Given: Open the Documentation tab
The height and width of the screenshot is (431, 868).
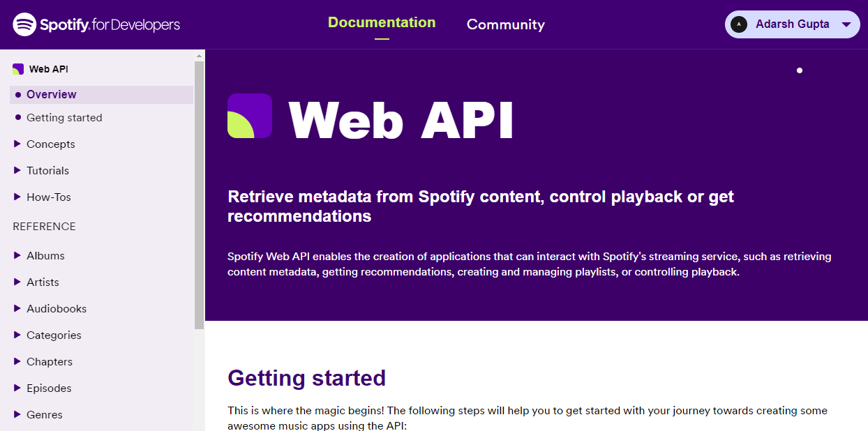Looking at the screenshot, I should [382, 23].
